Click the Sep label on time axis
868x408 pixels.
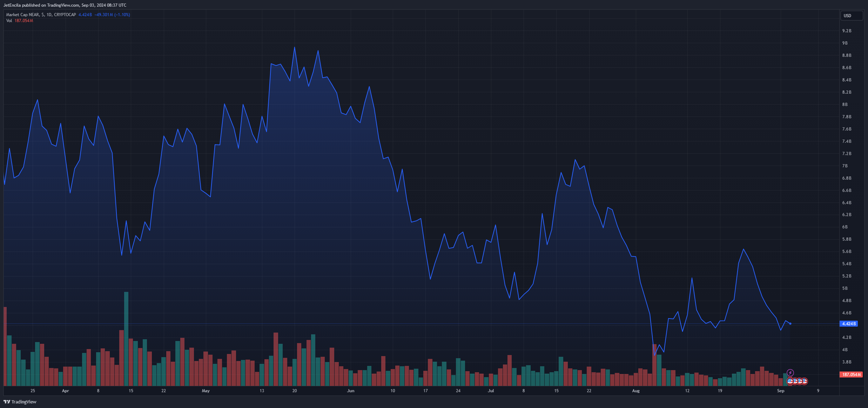coord(781,391)
